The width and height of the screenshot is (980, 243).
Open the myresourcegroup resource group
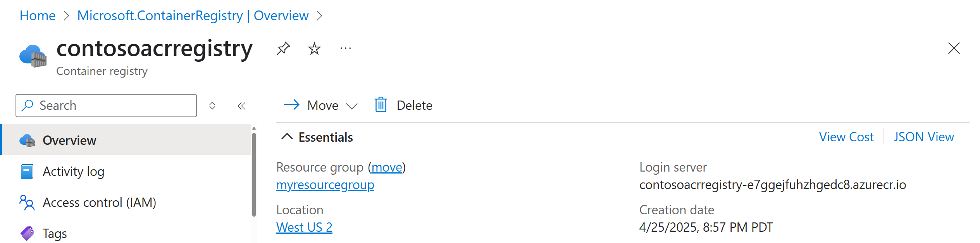325,185
